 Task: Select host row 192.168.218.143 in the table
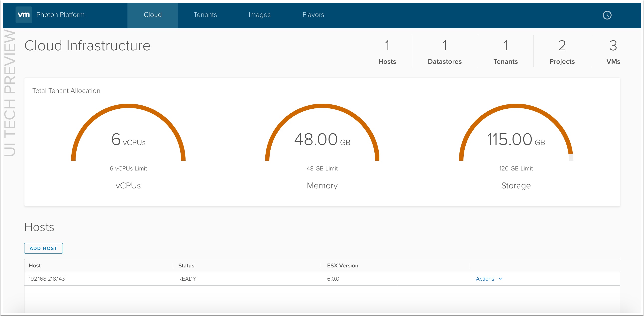coord(46,279)
